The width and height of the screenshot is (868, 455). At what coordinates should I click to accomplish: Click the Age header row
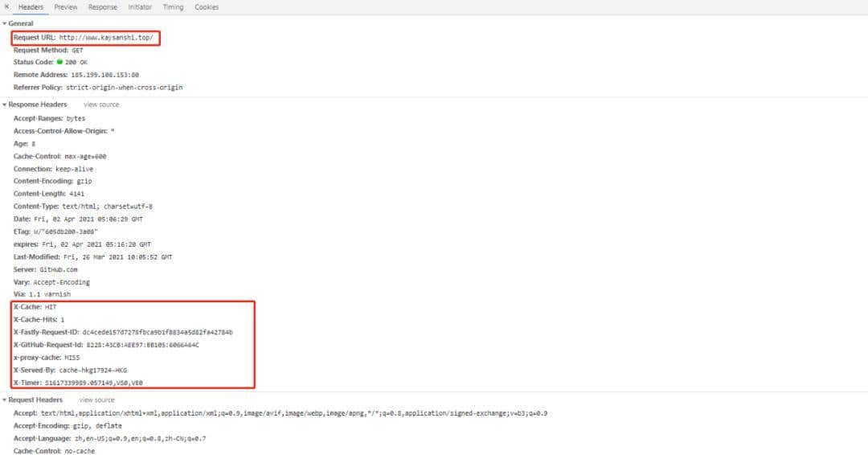coord(24,144)
